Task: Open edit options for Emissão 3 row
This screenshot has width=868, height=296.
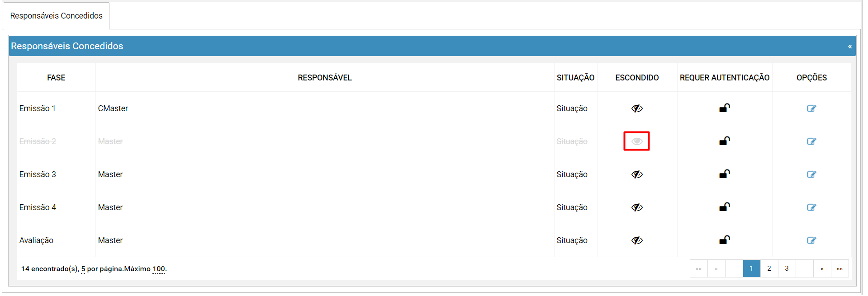Action: coord(811,174)
